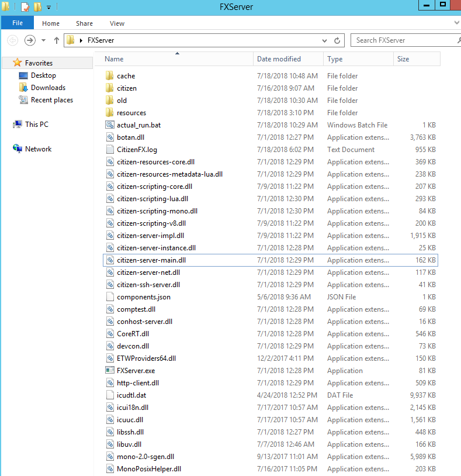Switch to the View ribbon tab
Viewport: 461px width, 476px height.
coord(117,23)
